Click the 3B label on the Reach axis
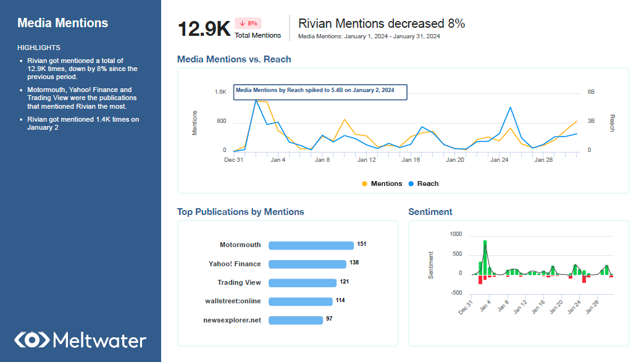 (591, 121)
